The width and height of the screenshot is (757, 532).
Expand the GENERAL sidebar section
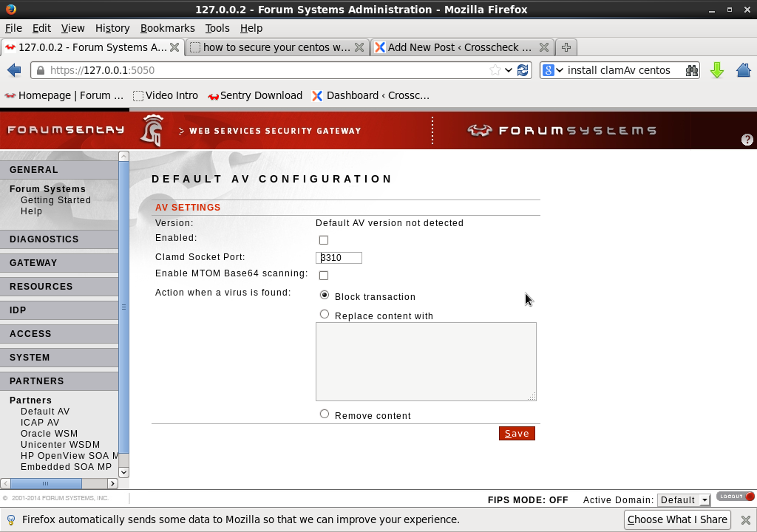click(x=59, y=169)
